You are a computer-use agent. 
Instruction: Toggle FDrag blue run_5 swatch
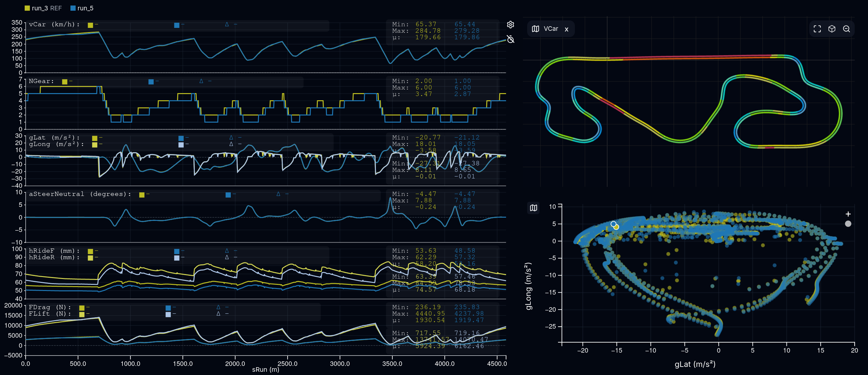168,308
